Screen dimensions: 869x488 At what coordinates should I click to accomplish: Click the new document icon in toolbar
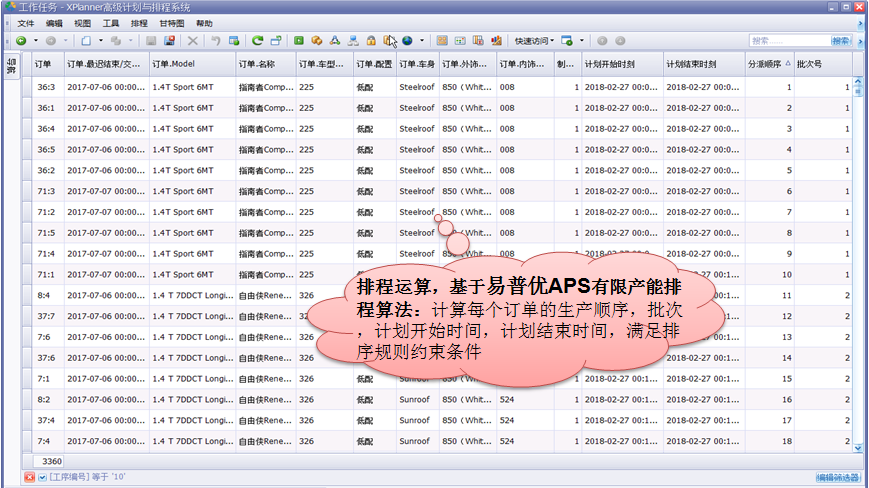(86, 41)
